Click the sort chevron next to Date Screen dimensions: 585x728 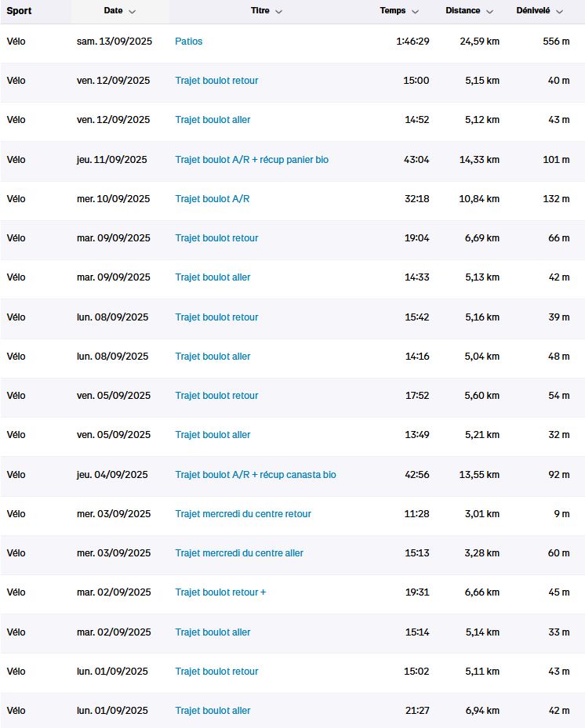click(132, 12)
